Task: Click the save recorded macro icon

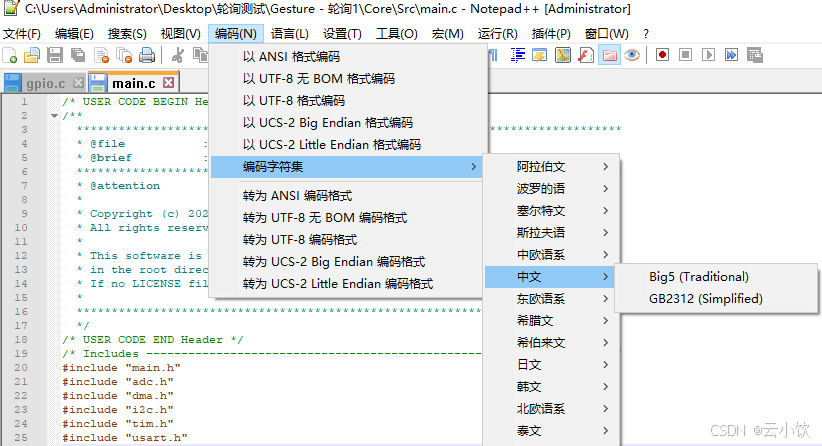Action: click(x=755, y=55)
